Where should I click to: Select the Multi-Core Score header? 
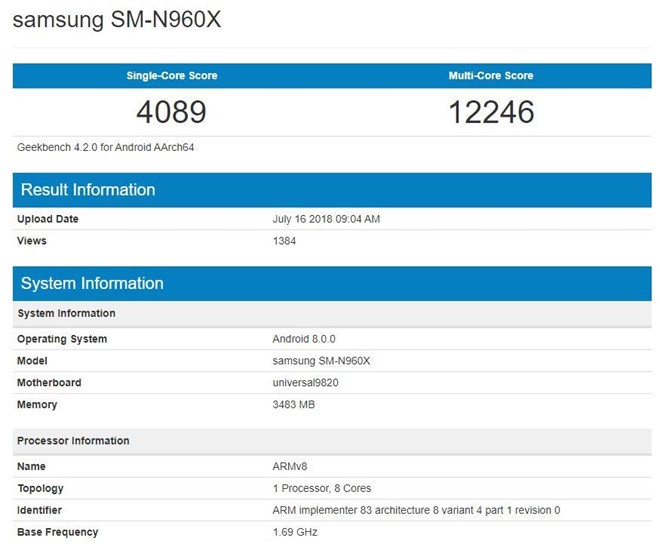coord(491,76)
